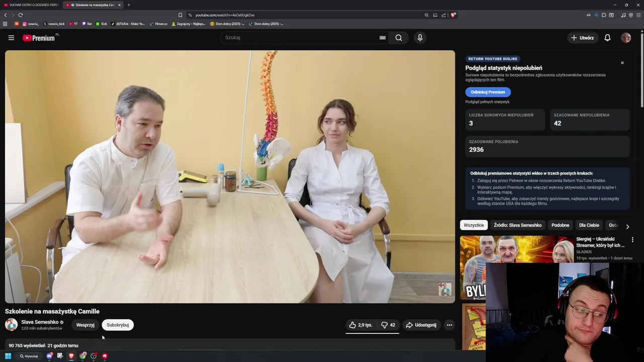Viewport: 644px width, 362px height.
Task: Click channel watermark in video corner
Action: [x=445, y=289]
